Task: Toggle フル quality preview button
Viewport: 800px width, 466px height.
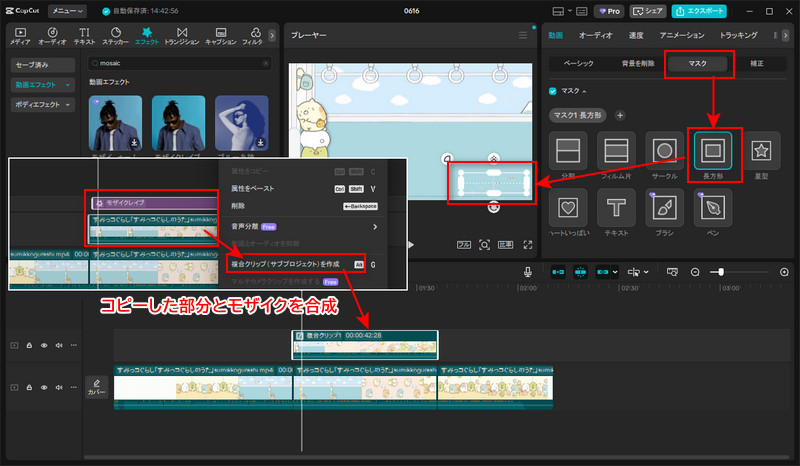Action: pos(464,245)
